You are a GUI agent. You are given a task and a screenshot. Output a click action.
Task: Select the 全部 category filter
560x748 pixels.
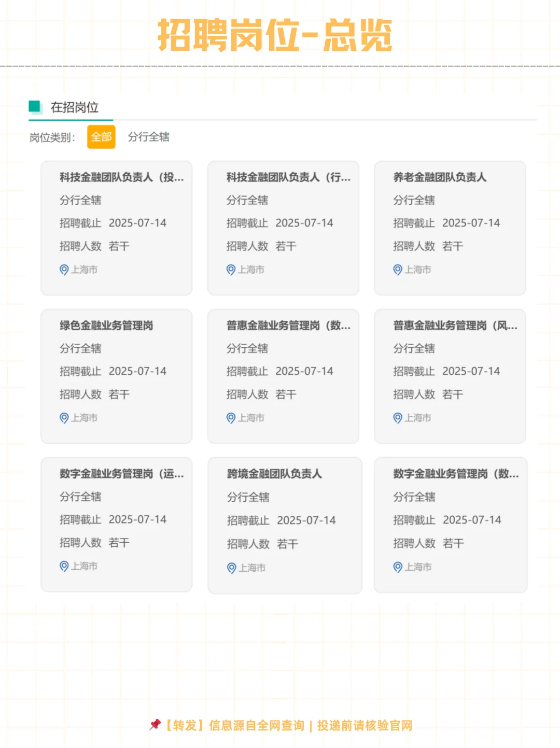click(x=101, y=137)
